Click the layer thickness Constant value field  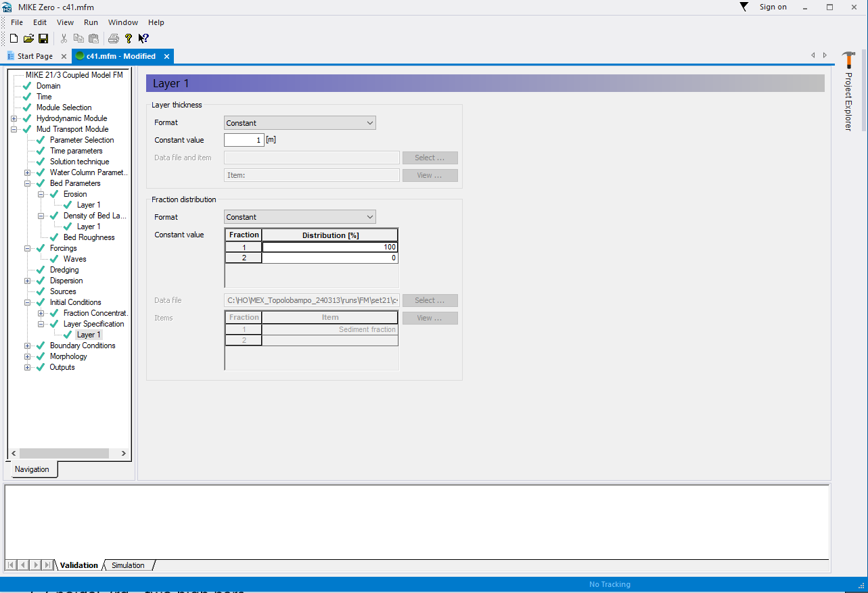(244, 140)
